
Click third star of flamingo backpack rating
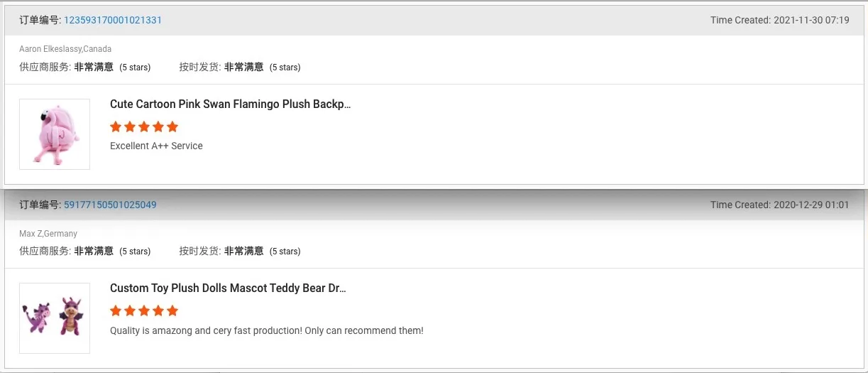click(x=144, y=127)
